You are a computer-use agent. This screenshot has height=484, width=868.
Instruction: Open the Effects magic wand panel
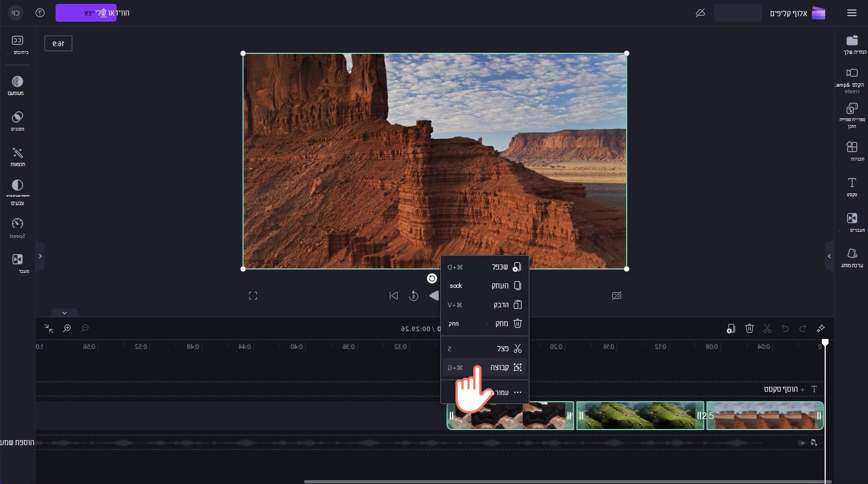(18, 157)
